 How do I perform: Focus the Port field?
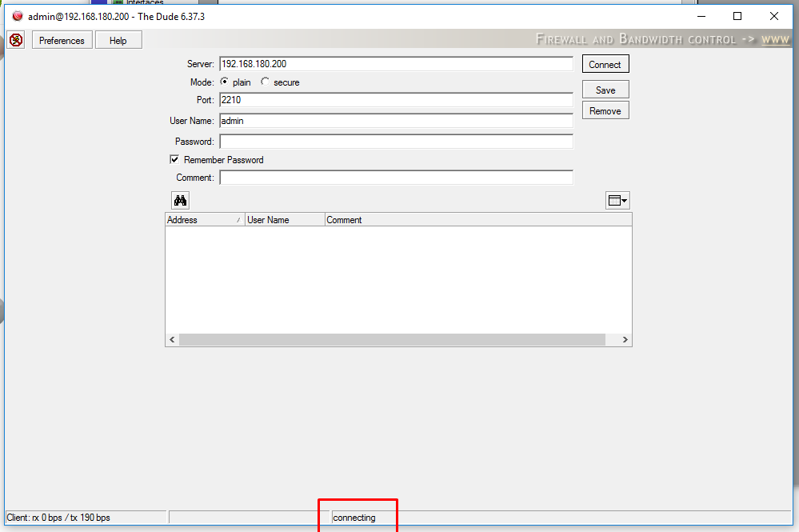pyautogui.click(x=396, y=100)
